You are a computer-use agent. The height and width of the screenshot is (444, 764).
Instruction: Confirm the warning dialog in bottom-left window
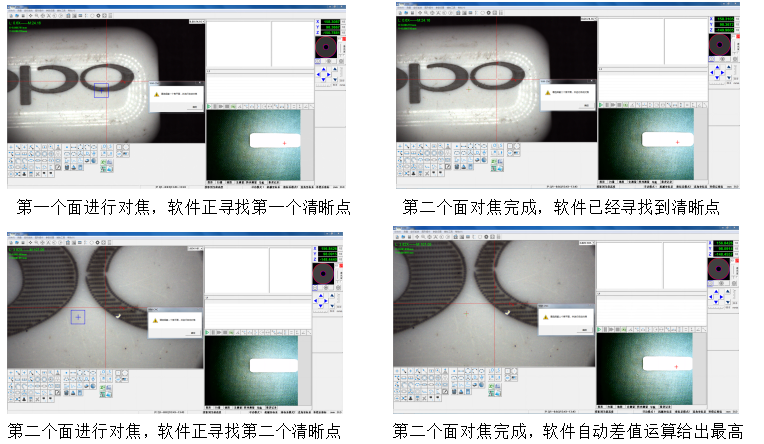click(x=193, y=333)
